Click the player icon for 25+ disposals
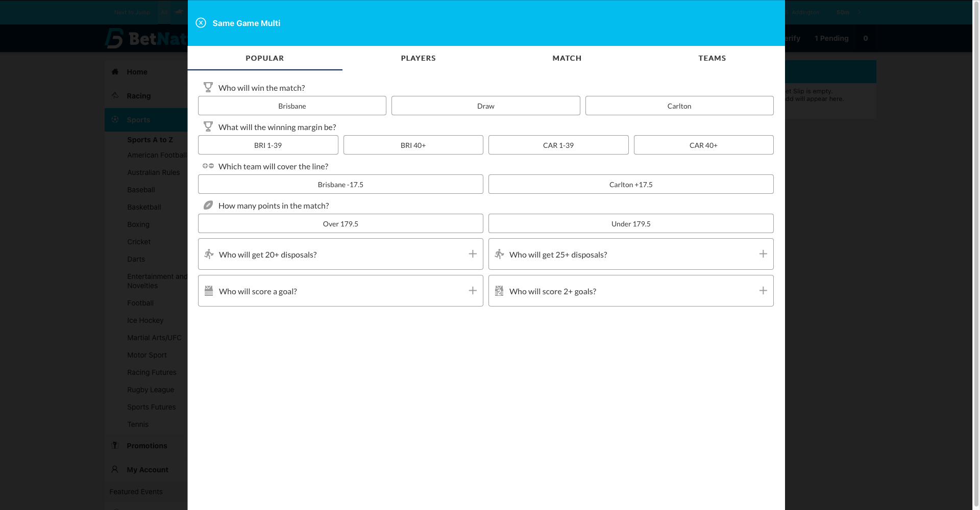Viewport: 980px width, 510px height. click(x=499, y=254)
